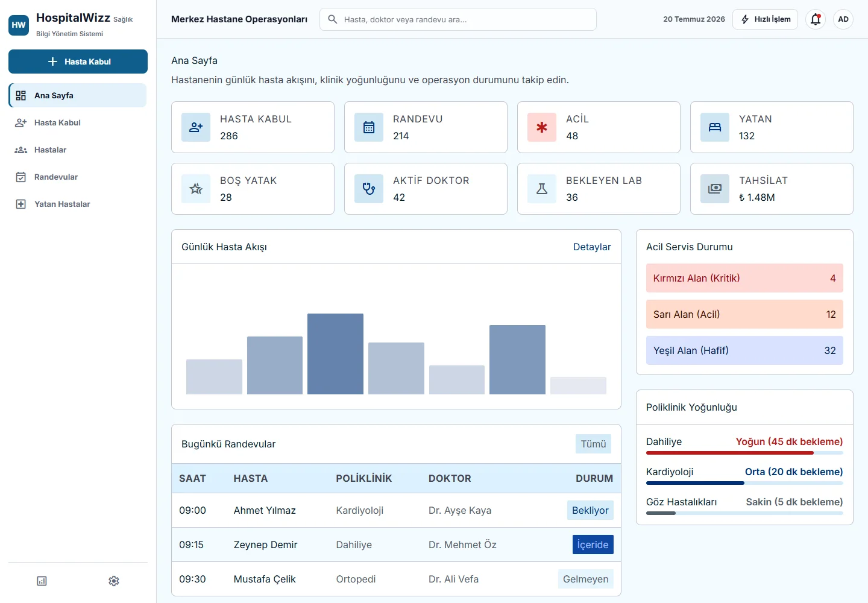Click the settings gear icon in sidebar
The height and width of the screenshot is (603, 868).
(114, 581)
